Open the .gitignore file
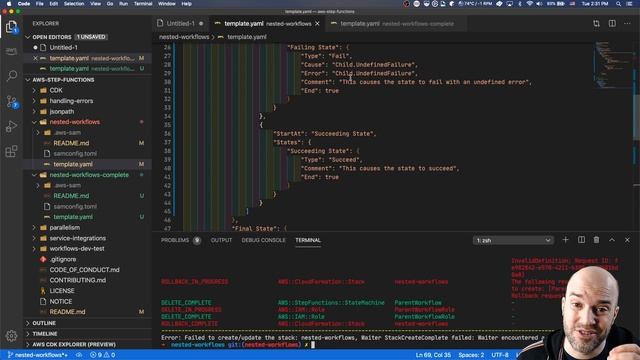The width and height of the screenshot is (640, 360). tap(62, 259)
